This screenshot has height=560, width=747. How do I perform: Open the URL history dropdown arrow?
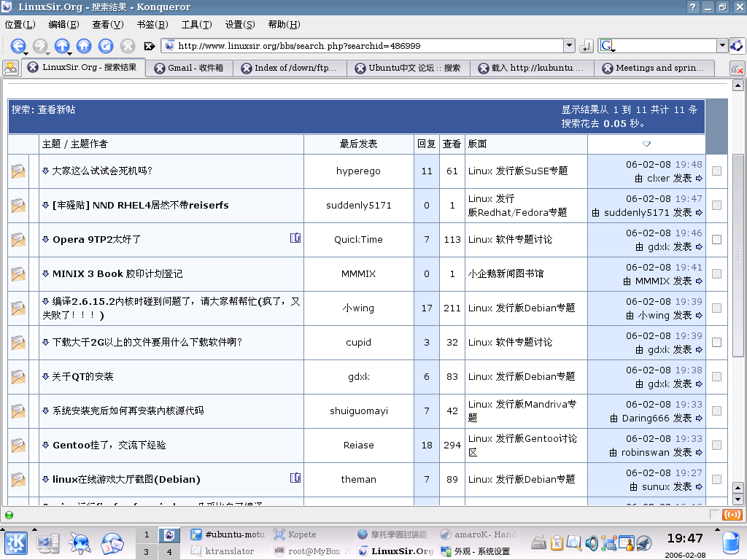[569, 46]
